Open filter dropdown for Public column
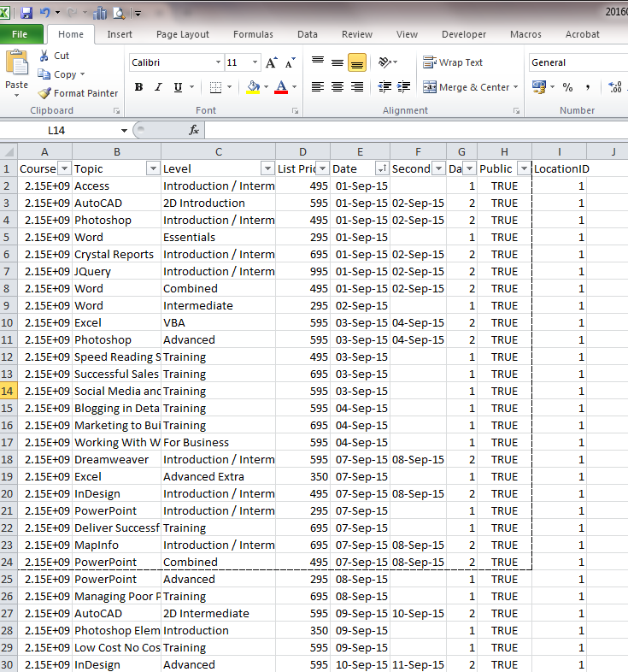Screen dimensions: 628x672 click(x=524, y=168)
